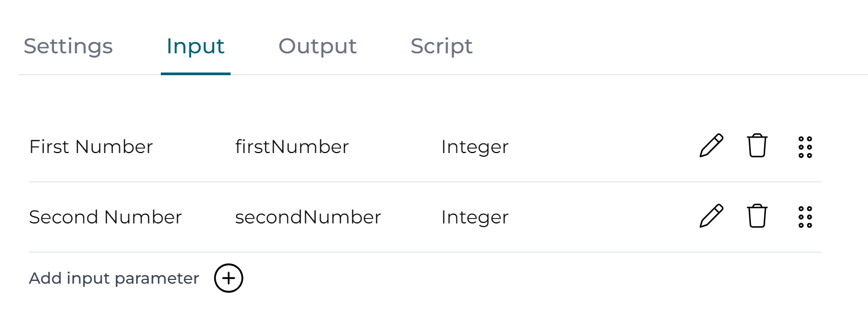
Task: Click the Integer type of First Number
Action: pos(474,146)
